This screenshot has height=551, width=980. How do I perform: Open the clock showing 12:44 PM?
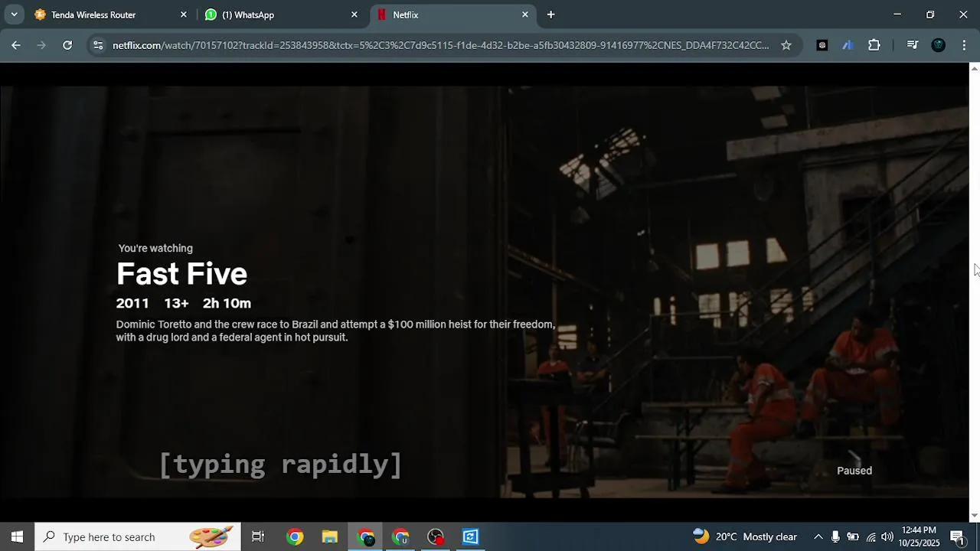pos(919,536)
